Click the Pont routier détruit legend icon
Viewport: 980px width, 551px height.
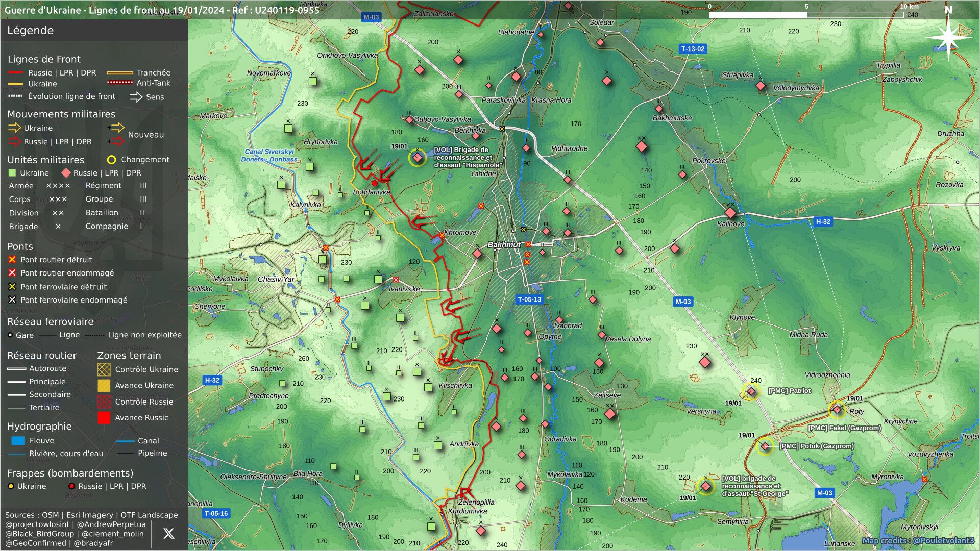click(12, 260)
